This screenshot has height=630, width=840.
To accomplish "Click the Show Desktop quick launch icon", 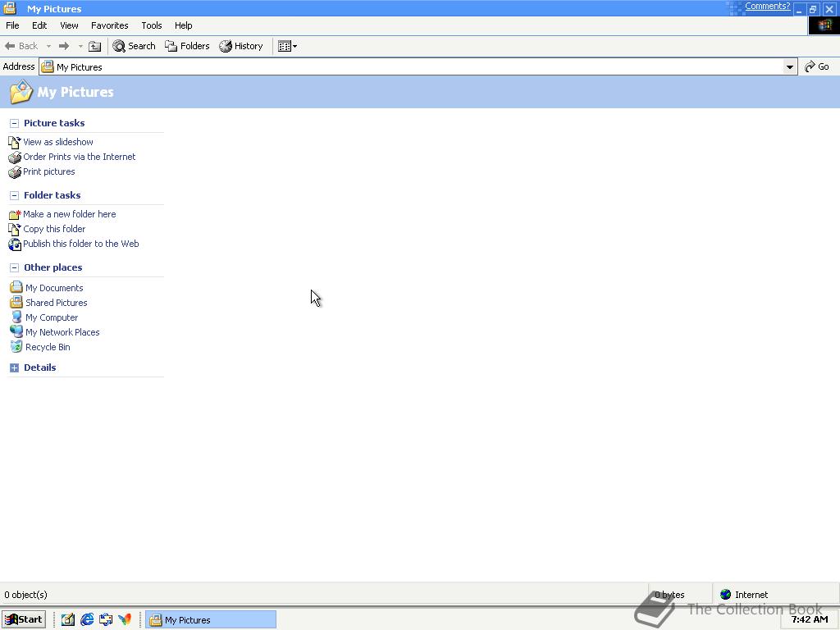I will [x=67, y=620].
